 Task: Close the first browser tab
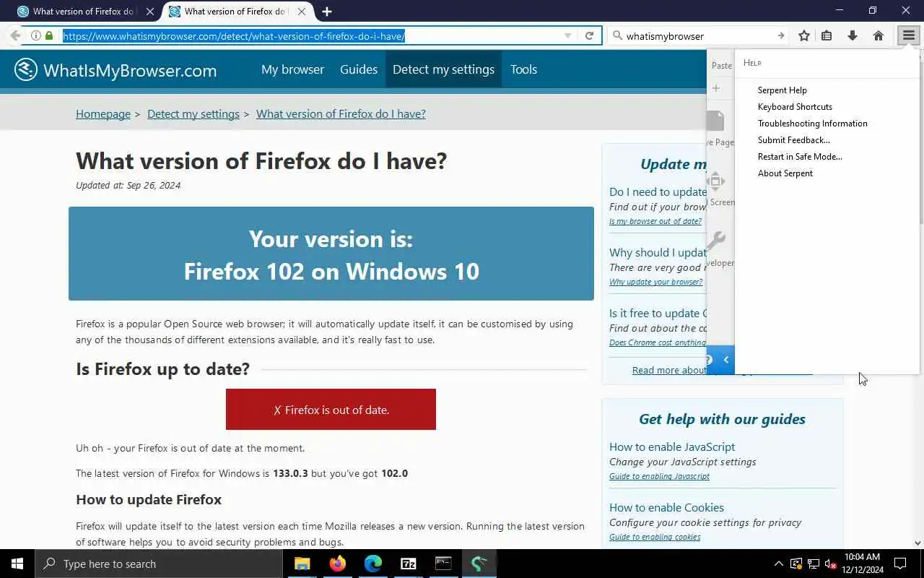click(x=150, y=12)
